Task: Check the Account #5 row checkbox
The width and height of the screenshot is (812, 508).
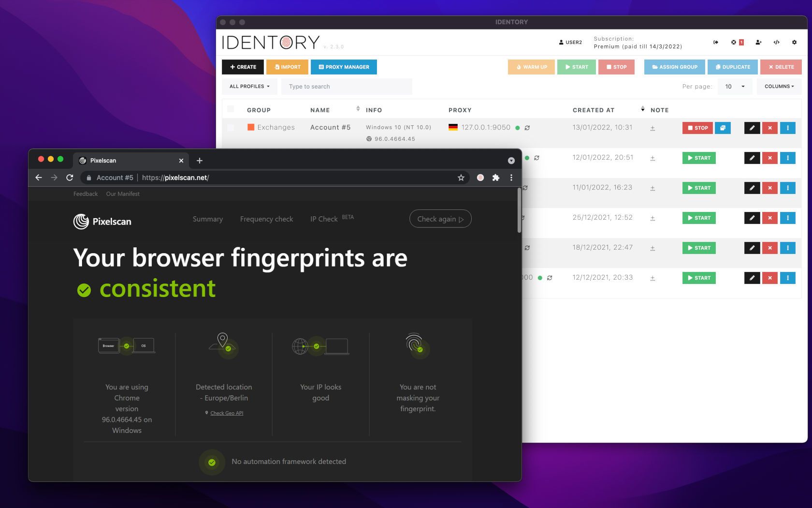Action: click(231, 128)
